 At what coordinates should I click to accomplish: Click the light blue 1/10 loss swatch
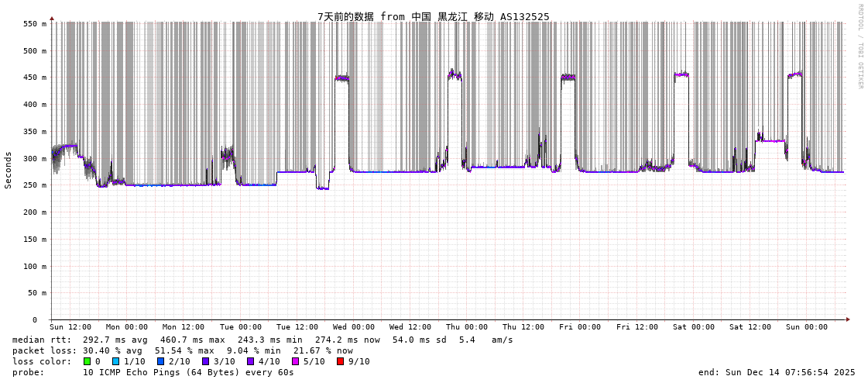tap(116, 361)
